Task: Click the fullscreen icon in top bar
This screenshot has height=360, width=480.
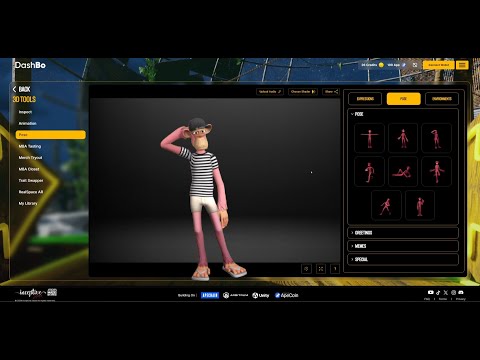Action: 415,65
